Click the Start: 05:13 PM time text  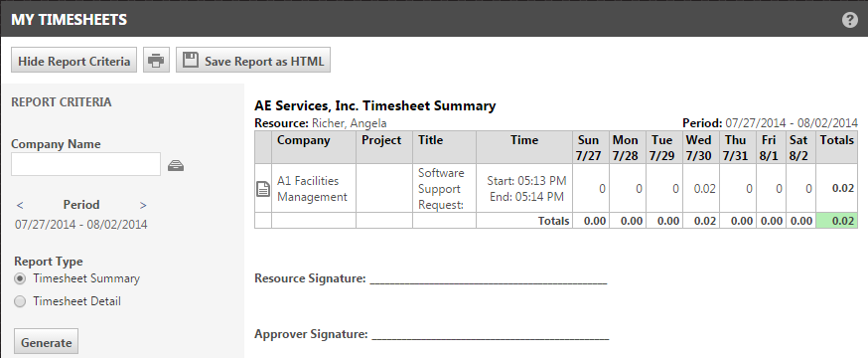526,181
